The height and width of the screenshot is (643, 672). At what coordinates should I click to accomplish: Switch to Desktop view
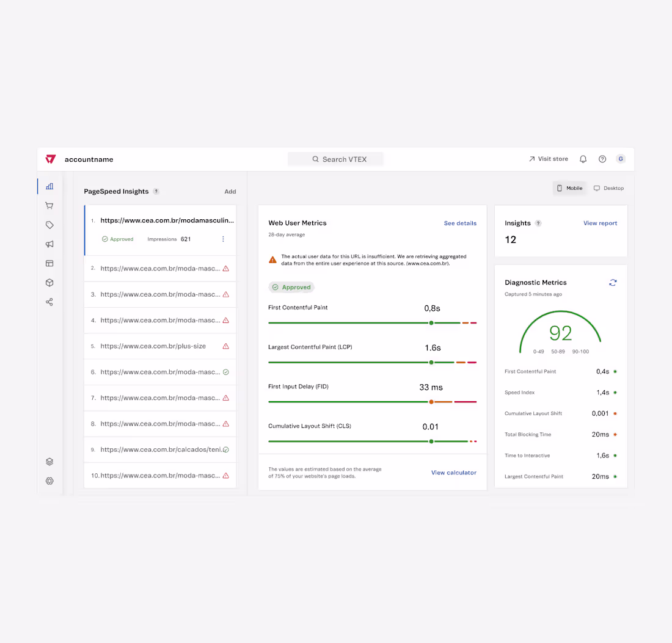[x=608, y=188]
